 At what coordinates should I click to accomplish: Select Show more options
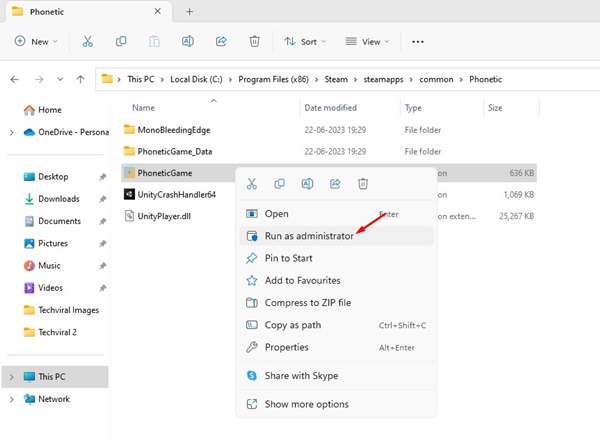(x=336, y=404)
